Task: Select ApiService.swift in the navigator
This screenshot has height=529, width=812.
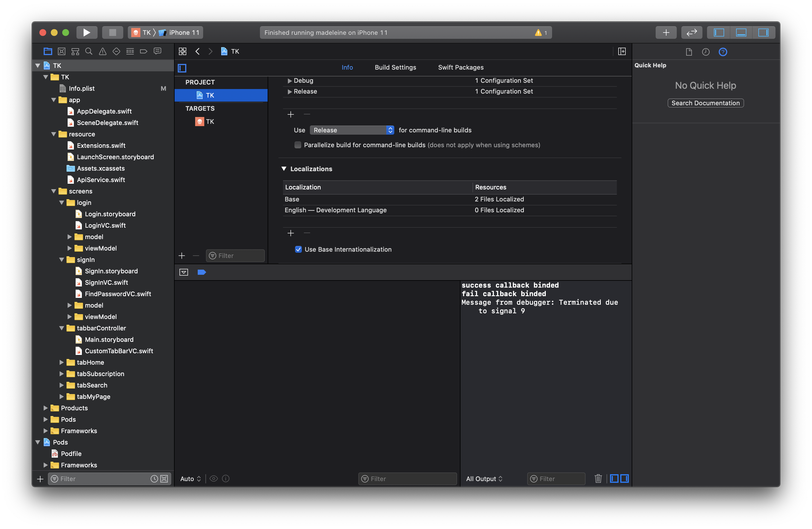Action: click(x=101, y=180)
